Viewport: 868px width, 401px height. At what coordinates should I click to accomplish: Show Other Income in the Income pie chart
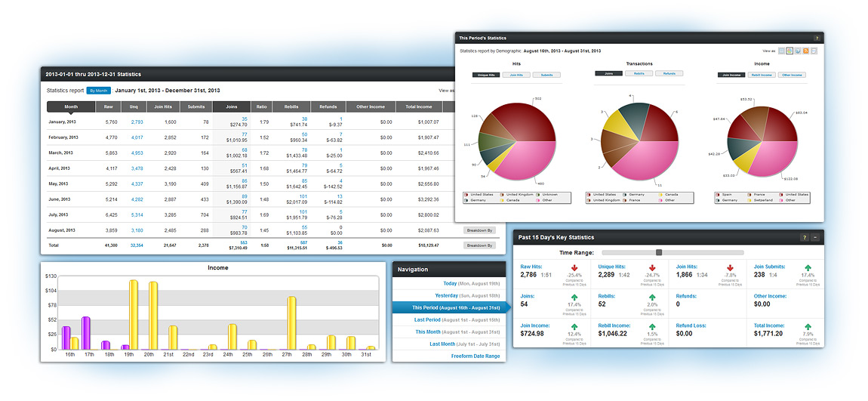793,75
